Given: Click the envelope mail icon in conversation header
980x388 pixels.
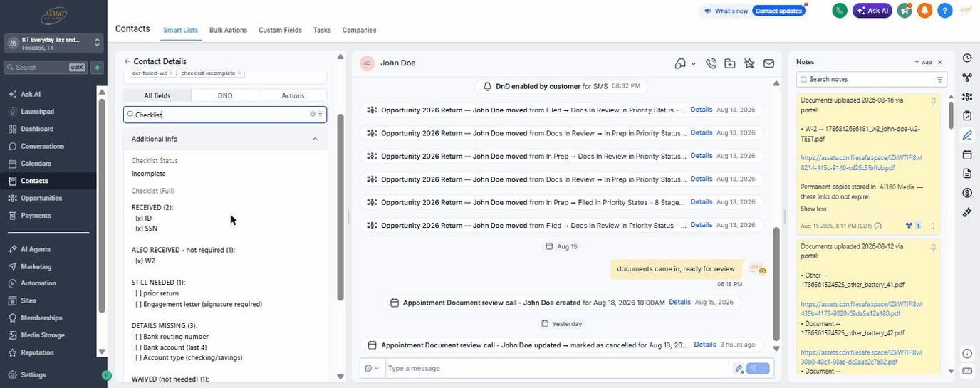Looking at the screenshot, I should [x=769, y=63].
